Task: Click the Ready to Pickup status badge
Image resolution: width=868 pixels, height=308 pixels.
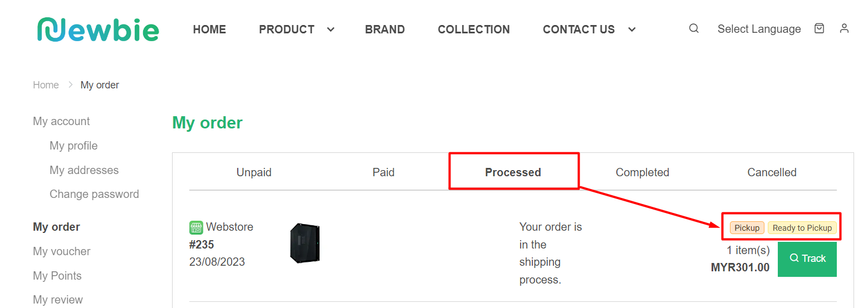Action: (x=802, y=228)
